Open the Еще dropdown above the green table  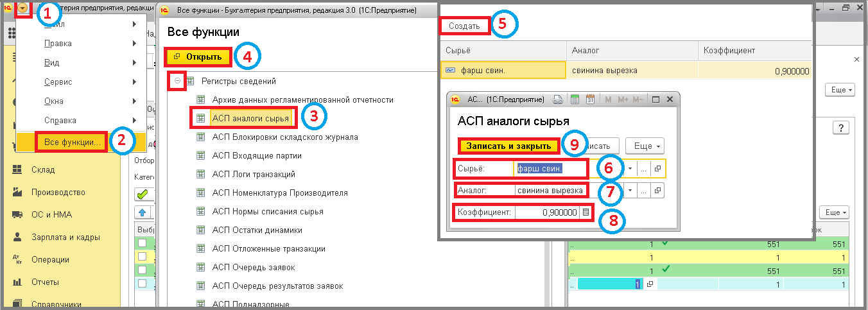pos(835,212)
